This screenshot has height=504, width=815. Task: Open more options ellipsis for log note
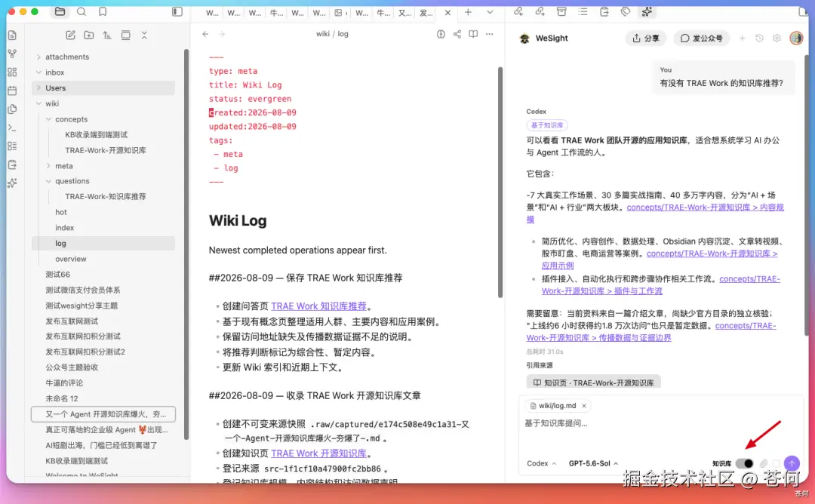pyautogui.click(x=489, y=34)
